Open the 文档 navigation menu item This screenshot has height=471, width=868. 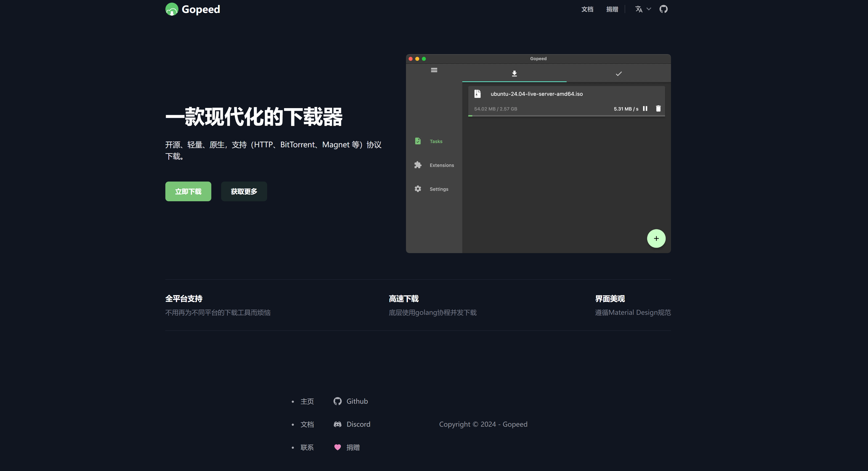tap(587, 9)
